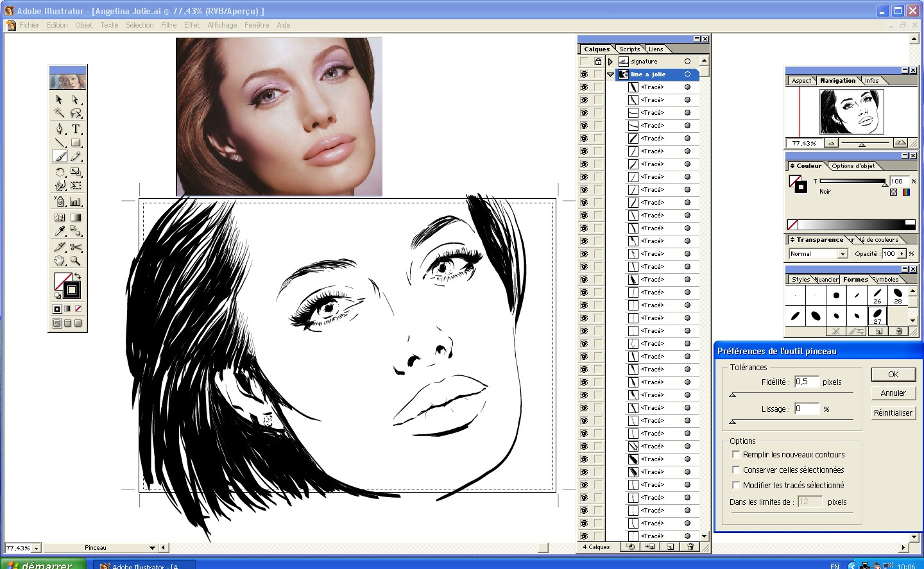Toggle eye of first <Tracé> sublayer
The width and height of the screenshot is (924, 569).
[584, 87]
